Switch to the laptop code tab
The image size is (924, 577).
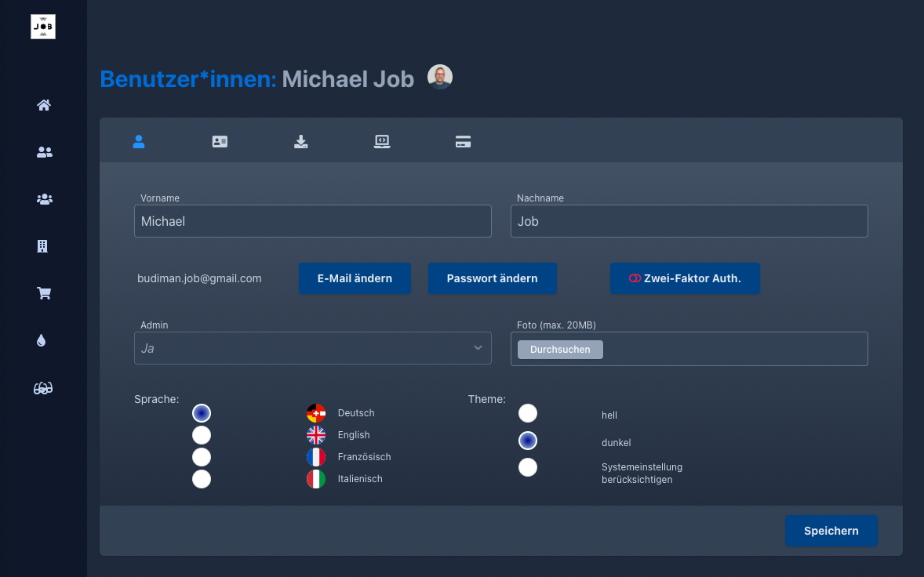click(x=382, y=141)
